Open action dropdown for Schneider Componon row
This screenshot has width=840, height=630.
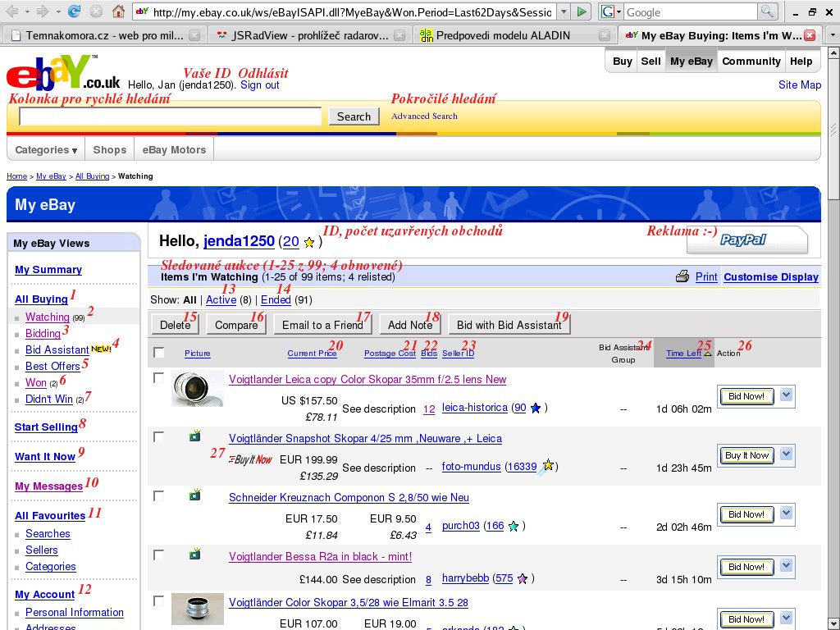(x=786, y=514)
